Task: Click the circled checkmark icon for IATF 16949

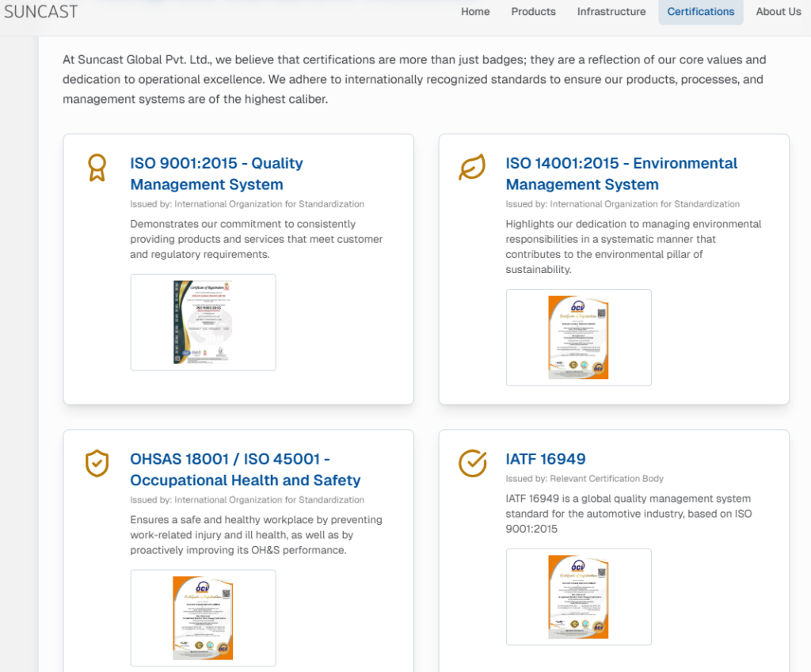Action: pyautogui.click(x=472, y=463)
